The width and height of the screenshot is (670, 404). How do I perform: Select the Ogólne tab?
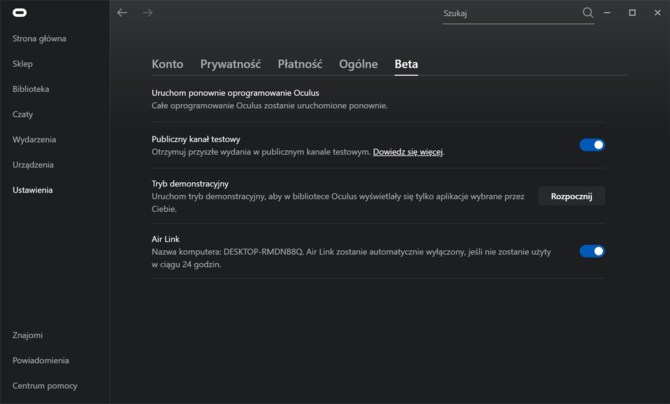click(359, 64)
